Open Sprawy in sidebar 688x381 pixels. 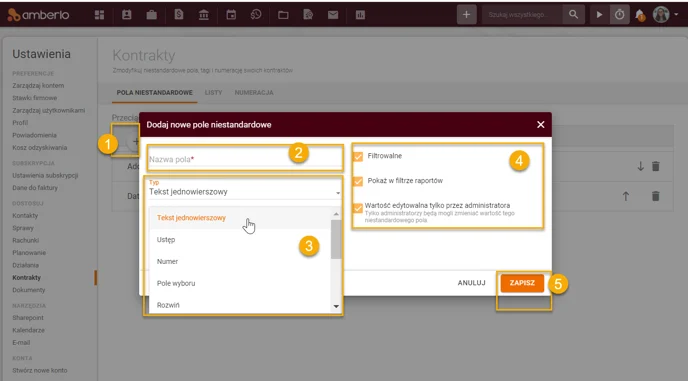(x=23, y=228)
